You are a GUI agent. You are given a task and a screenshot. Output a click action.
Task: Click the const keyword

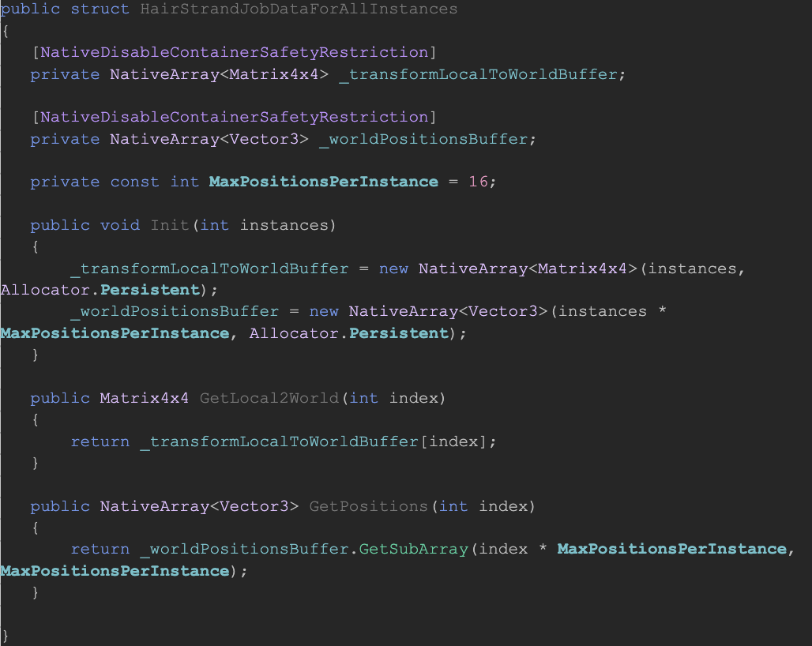[x=134, y=182]
